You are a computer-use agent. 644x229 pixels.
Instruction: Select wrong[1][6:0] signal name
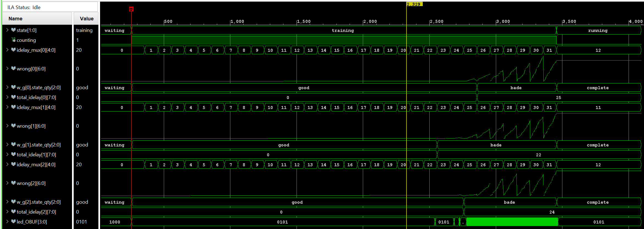[31, 126]
